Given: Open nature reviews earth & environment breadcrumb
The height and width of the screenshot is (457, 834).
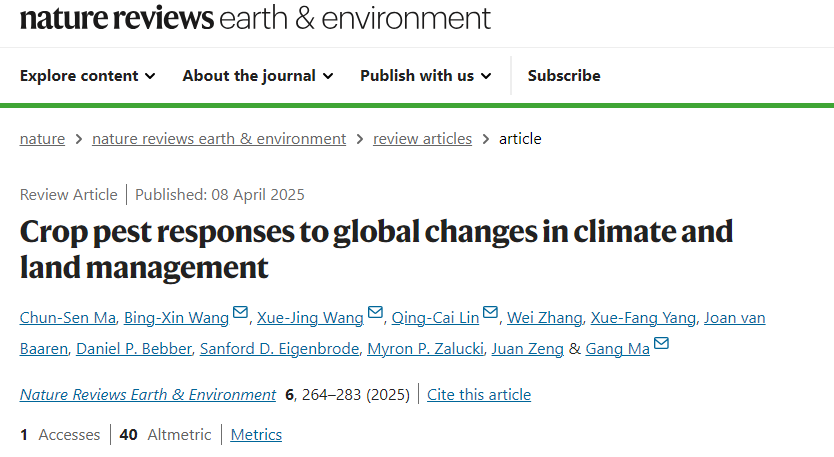Looking at the screenshot, I should 219,139.
